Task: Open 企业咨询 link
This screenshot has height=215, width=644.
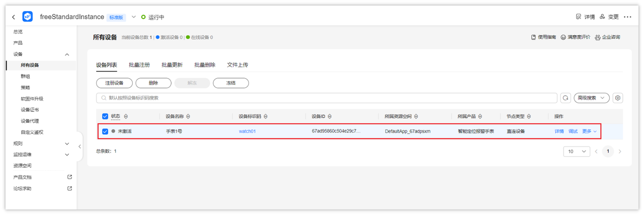Action: coord(607,37)
